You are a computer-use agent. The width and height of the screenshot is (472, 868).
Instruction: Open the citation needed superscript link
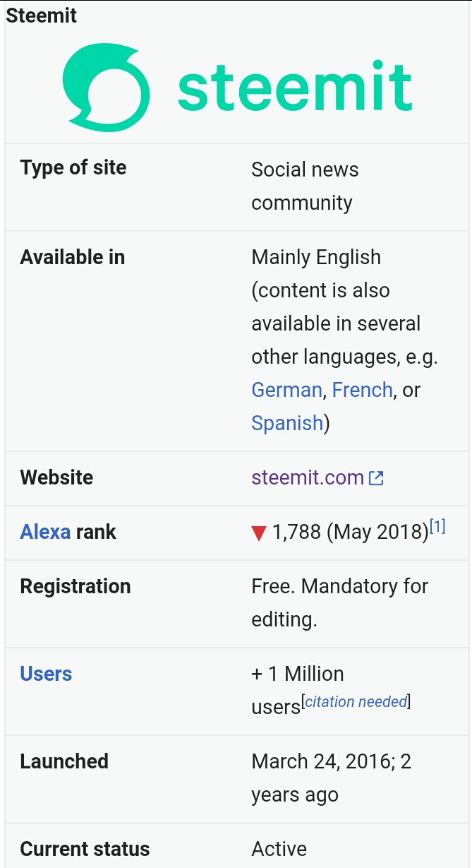coord(356,701)
